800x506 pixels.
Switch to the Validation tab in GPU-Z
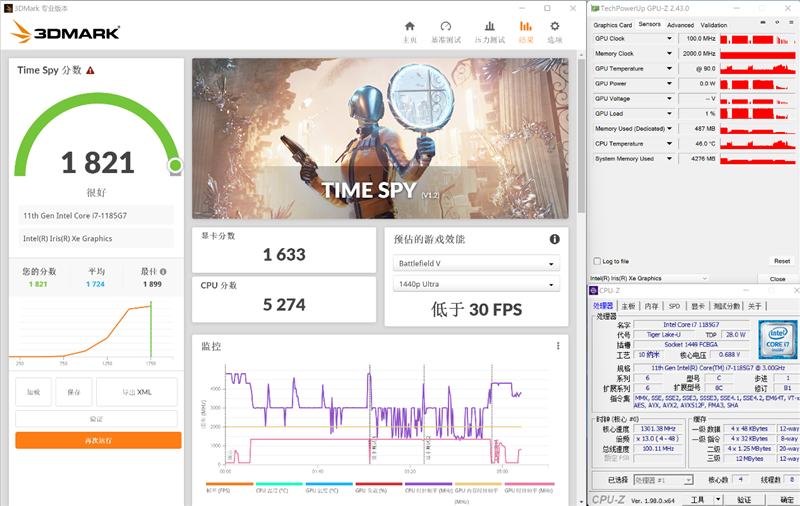pos(713,25)
